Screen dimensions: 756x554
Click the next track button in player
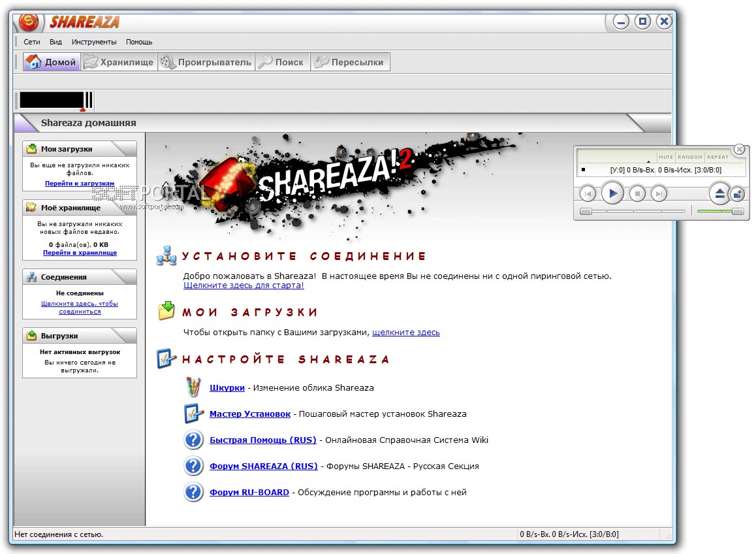pyautogui.click(x=659, y=194)
